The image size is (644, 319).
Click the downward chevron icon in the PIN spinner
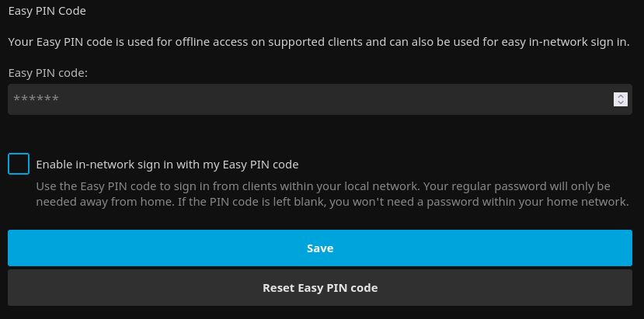pos(620,102)
